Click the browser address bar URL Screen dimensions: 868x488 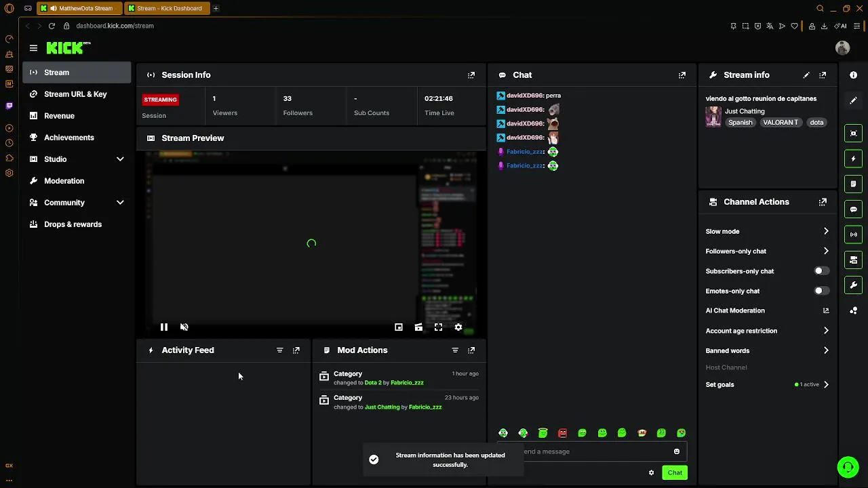[115, 26]
